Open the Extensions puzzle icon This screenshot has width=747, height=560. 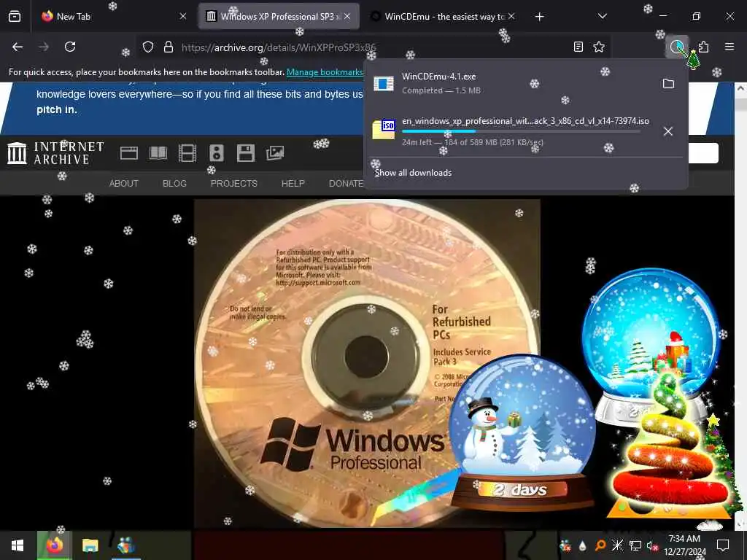[x=704, y=47]
